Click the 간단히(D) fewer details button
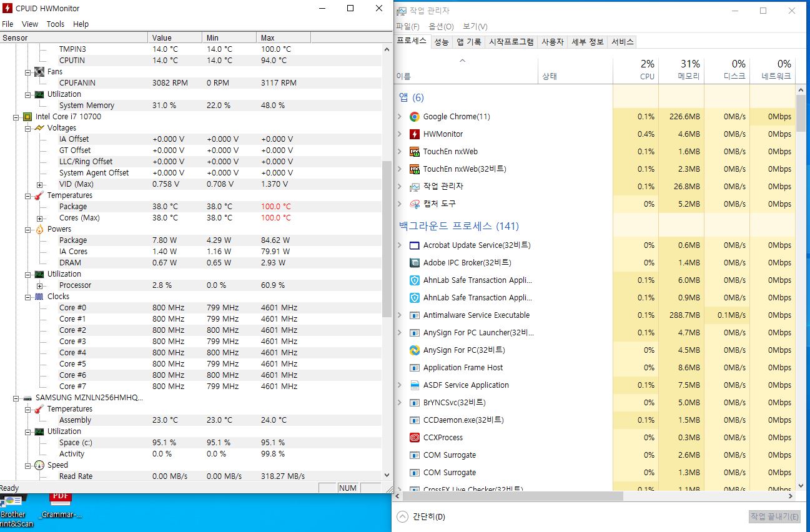This screenshot has height=532, width=810. pyautogui.click(x=422, y=516)
